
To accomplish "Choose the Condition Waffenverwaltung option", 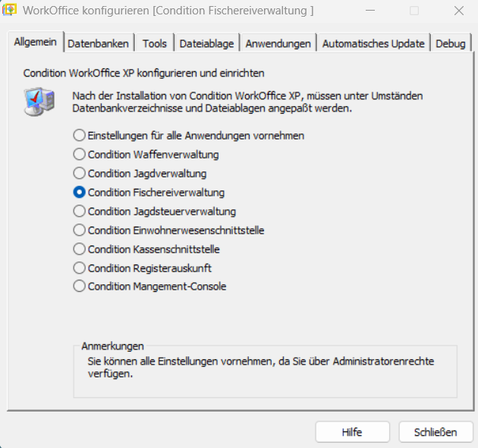I will [80, 155].
